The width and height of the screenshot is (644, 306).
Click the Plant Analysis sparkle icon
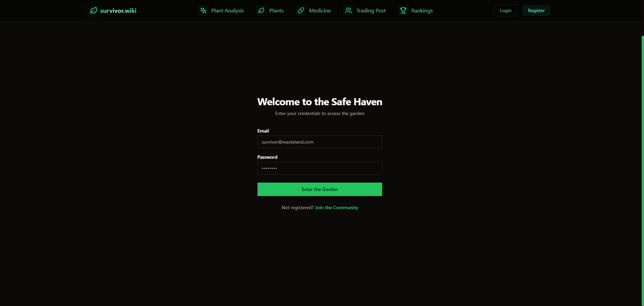[203, 10]
